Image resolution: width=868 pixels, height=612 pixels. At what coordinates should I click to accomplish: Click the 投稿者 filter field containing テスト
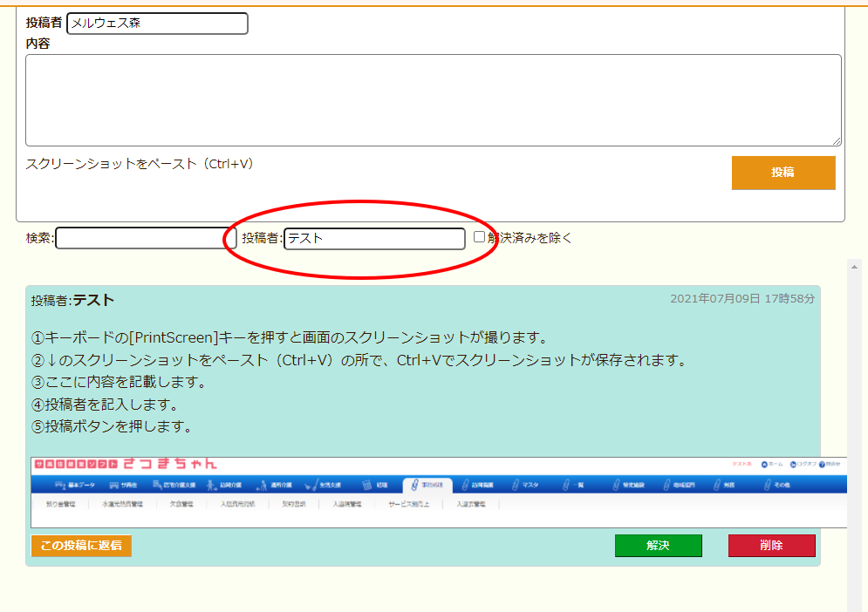tap(374, 238)
